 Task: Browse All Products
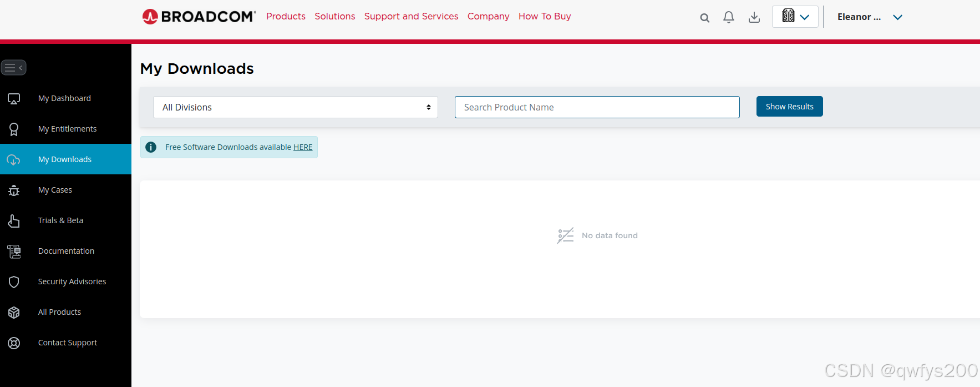pyautogui.click(x=65, y=312)
